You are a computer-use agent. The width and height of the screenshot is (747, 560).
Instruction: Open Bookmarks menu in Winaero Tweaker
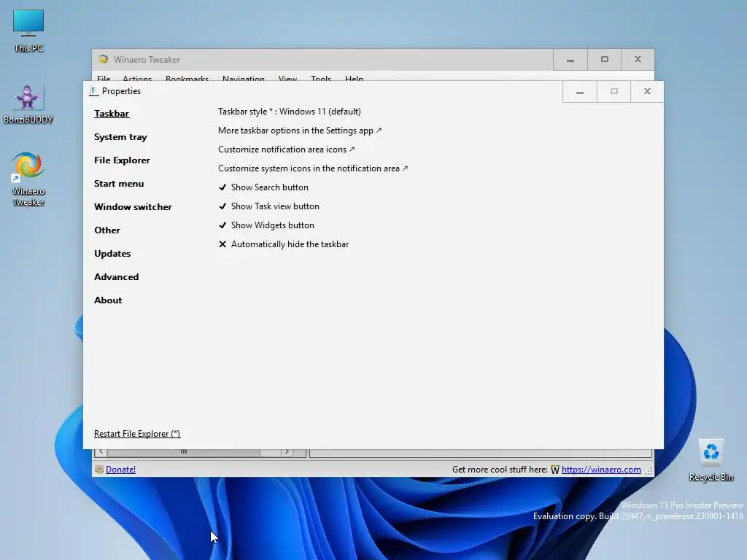pos(187,77)
